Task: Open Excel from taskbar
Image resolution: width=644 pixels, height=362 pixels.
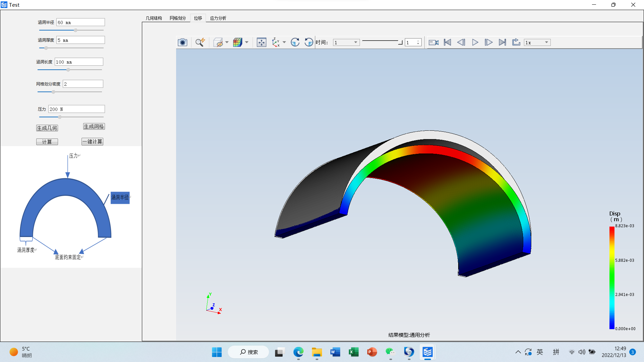Action: (354, 352)
